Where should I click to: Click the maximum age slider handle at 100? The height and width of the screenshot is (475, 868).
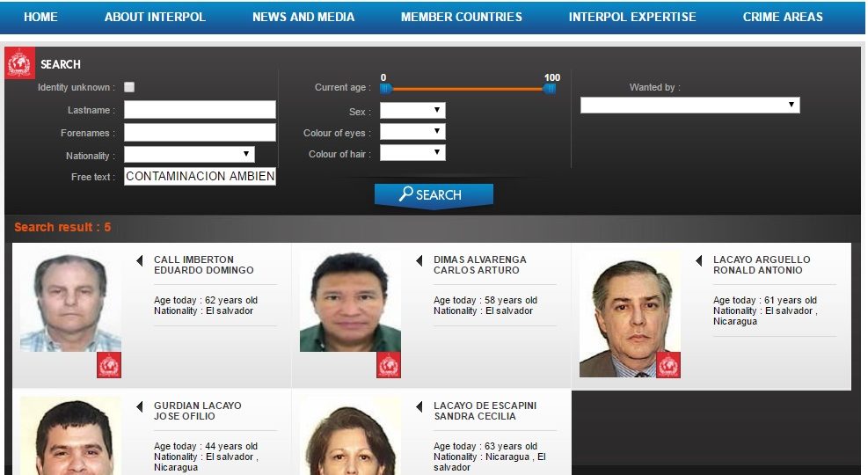549,89
